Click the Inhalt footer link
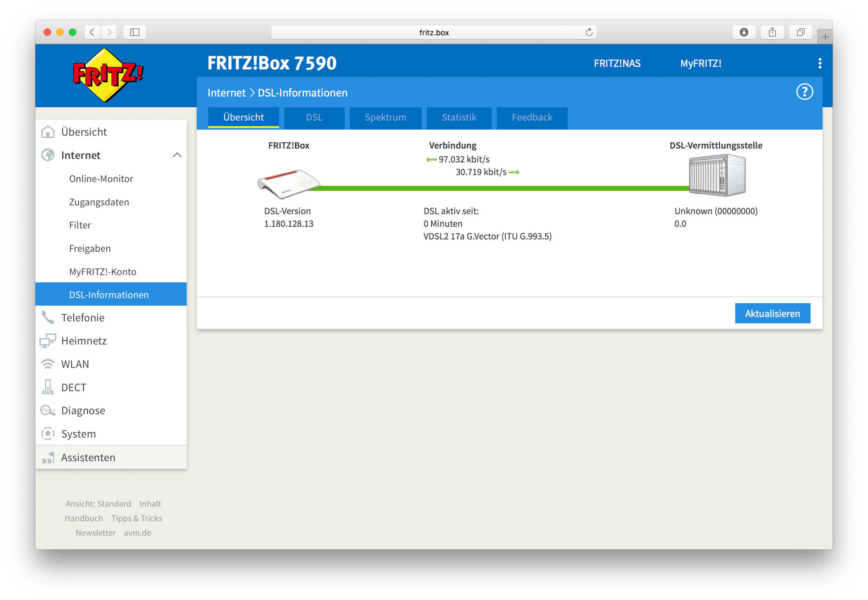The height and width of the screenshot is (600, 868). click(150, 504)
